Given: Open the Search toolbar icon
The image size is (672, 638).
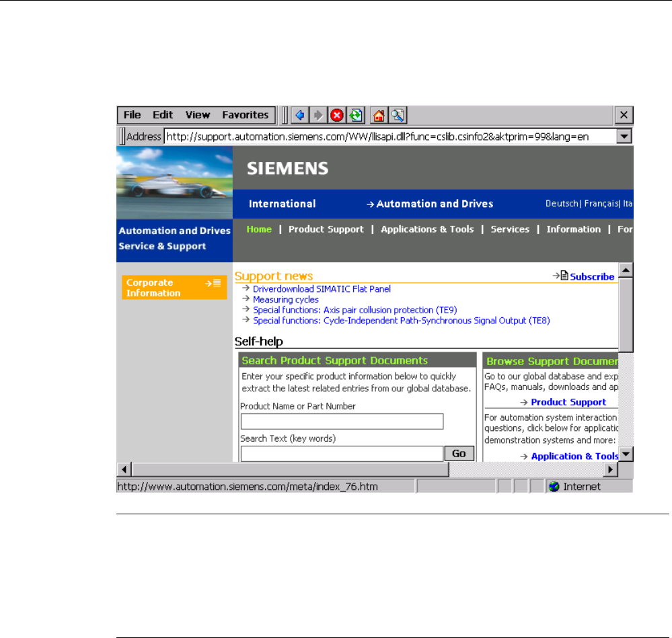Looking at the screenshot, I should pyautogui.click(x=398, y=115).
